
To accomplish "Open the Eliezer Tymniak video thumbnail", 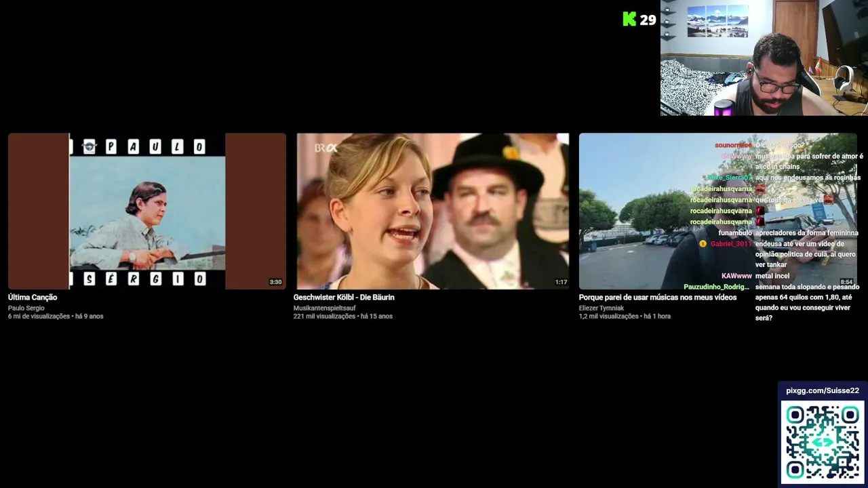I will pos(718,211).
